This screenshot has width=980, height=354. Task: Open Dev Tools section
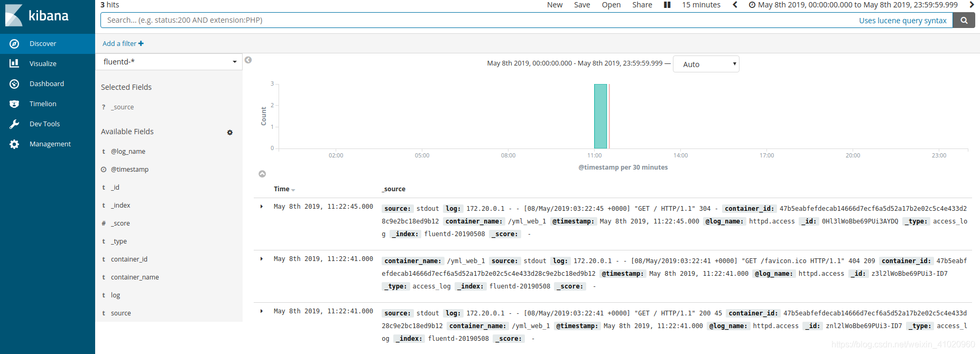pyautogui.click(x=48, y=124)
